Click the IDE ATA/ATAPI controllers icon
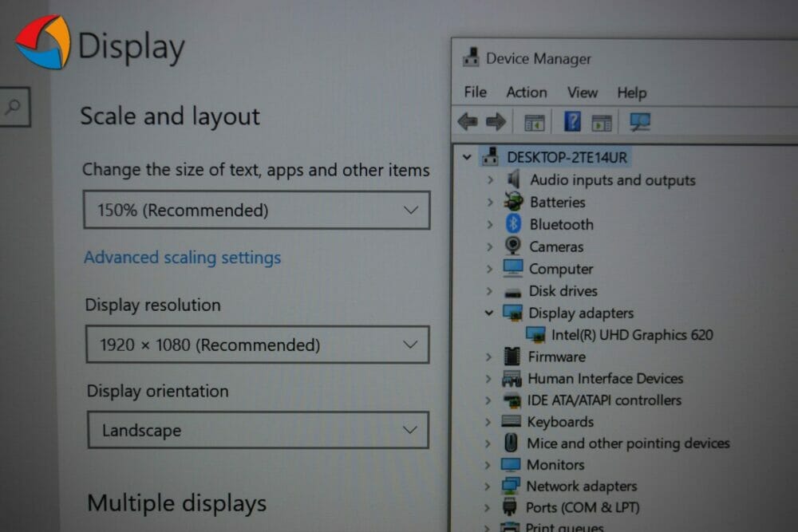 coord(512,400)
